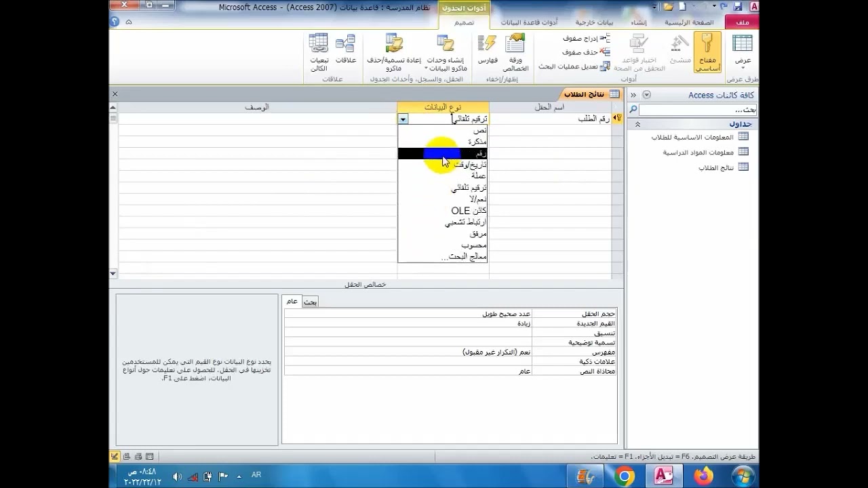Switch to بيانات خارجية ribbon tab

tap(594, 22)
